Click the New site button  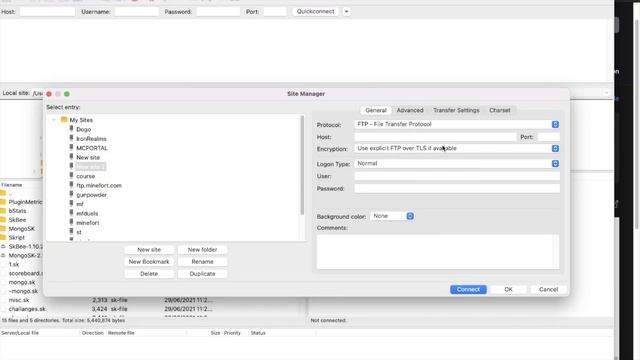[x=149, y=249]
